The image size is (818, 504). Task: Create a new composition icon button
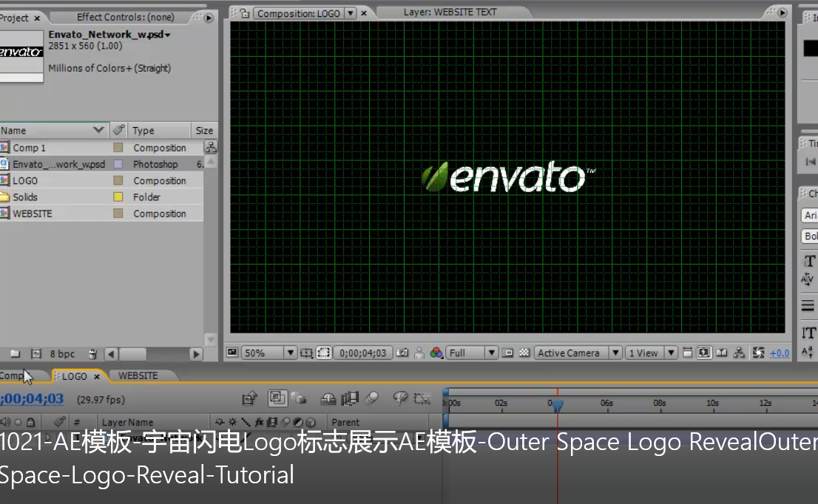tap(36, 354)
